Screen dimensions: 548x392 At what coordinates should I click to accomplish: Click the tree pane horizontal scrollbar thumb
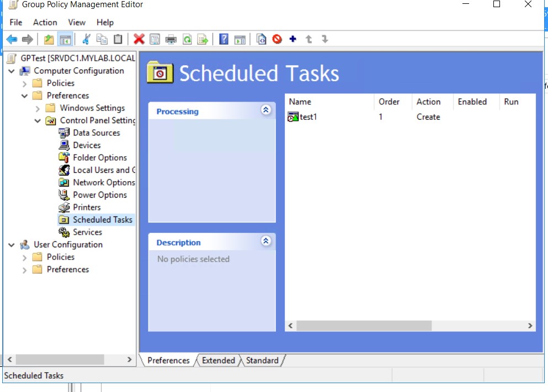point(60,359)
